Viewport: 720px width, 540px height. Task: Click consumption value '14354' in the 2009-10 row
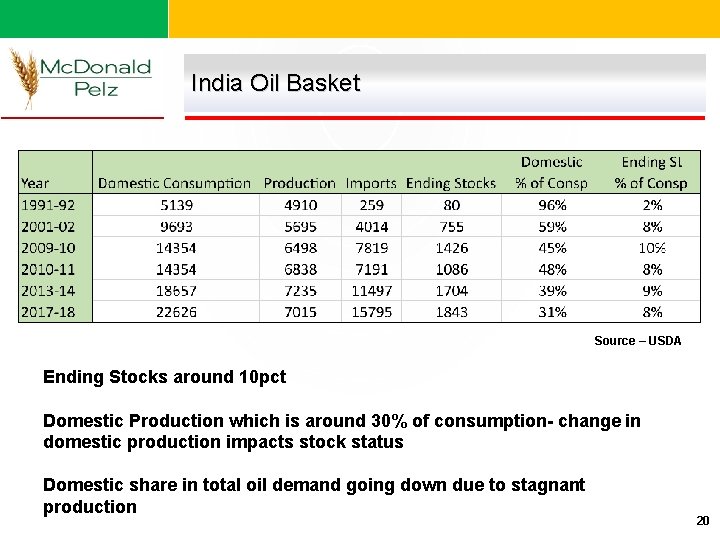click(176, 248)
